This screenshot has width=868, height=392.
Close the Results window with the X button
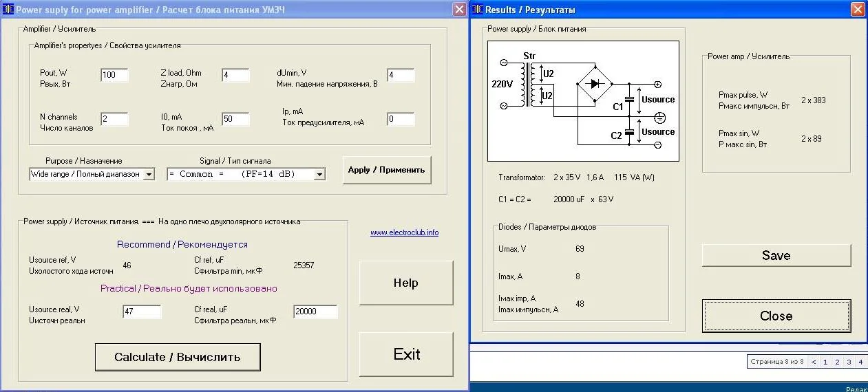click(858, 10)
